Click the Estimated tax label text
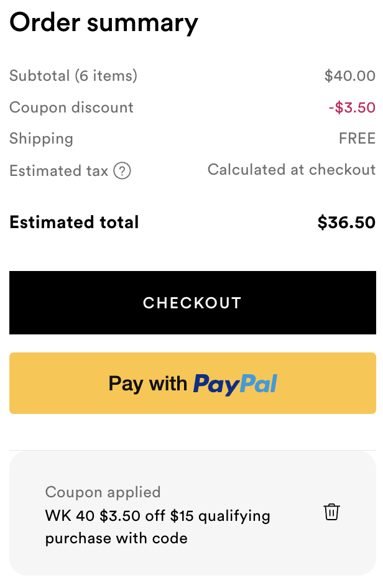 click(x=59, y=171)
